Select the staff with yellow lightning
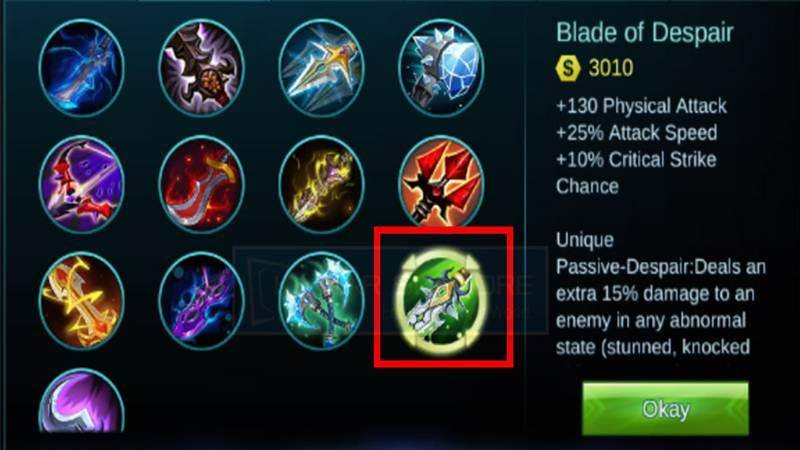This screenshot has height=450, width=800. tap(321, 184)
